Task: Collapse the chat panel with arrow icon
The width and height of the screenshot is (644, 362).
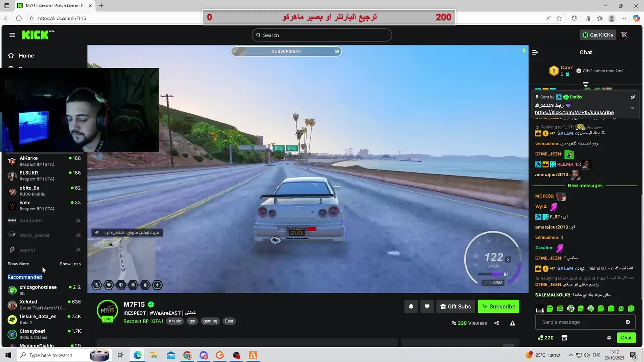Action: [535, 52]
